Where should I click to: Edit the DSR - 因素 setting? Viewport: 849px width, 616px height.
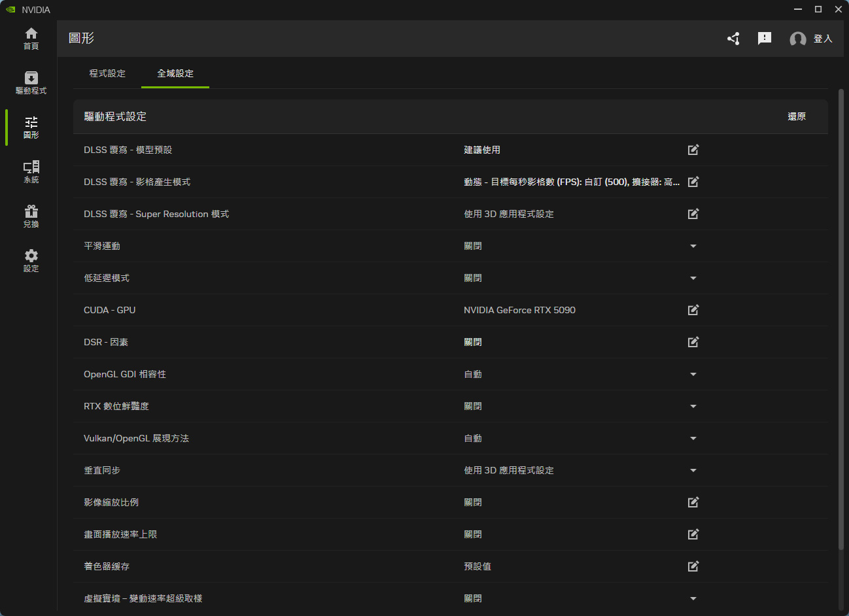click(693, 342)
